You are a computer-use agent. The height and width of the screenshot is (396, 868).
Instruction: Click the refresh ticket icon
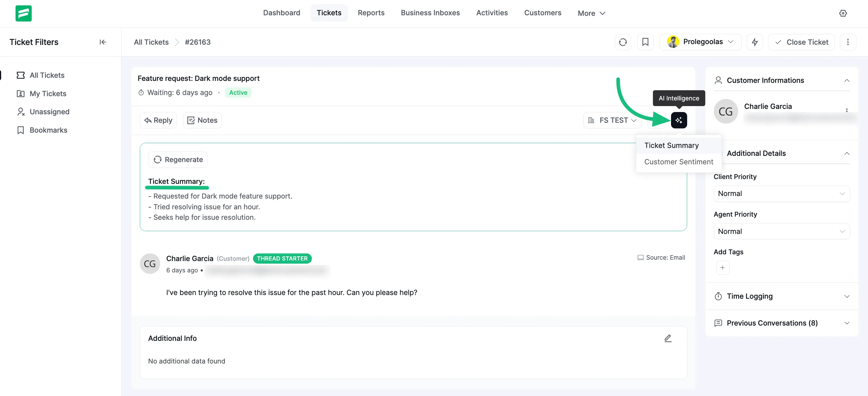(623, 42)
